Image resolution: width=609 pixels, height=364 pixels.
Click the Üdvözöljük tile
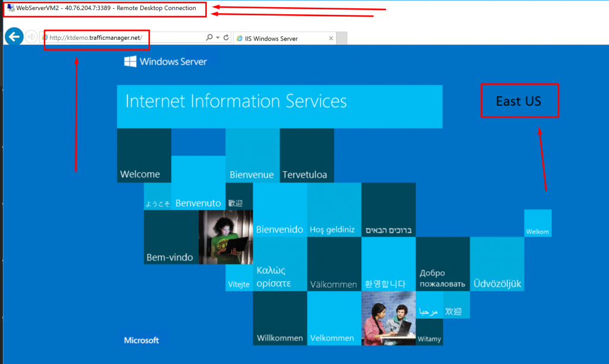click(x=497, y=264)
